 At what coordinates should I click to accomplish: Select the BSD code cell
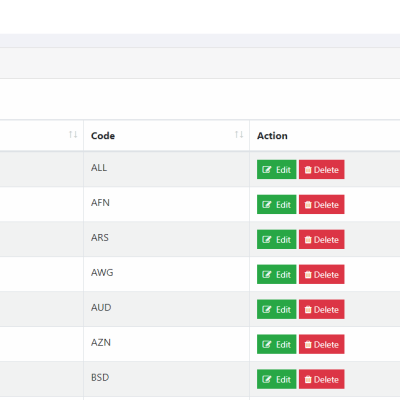point(166,379)
